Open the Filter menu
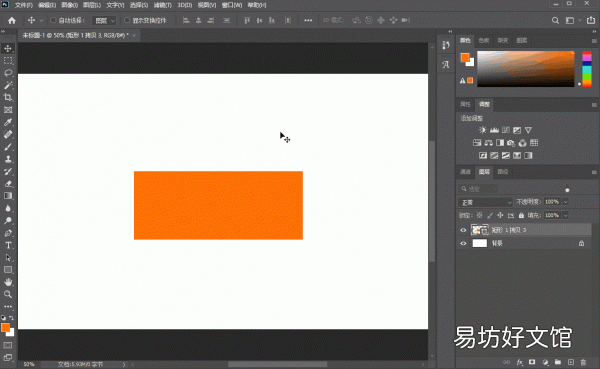This screenshot has width=600, height=369. point(163,5)
